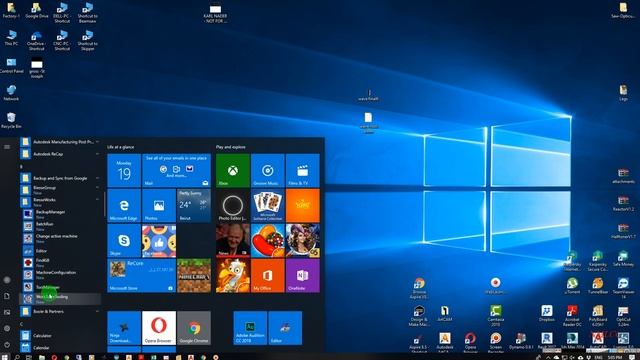
Task: Open MachineConfiguration in the app list
Action: 60,274
